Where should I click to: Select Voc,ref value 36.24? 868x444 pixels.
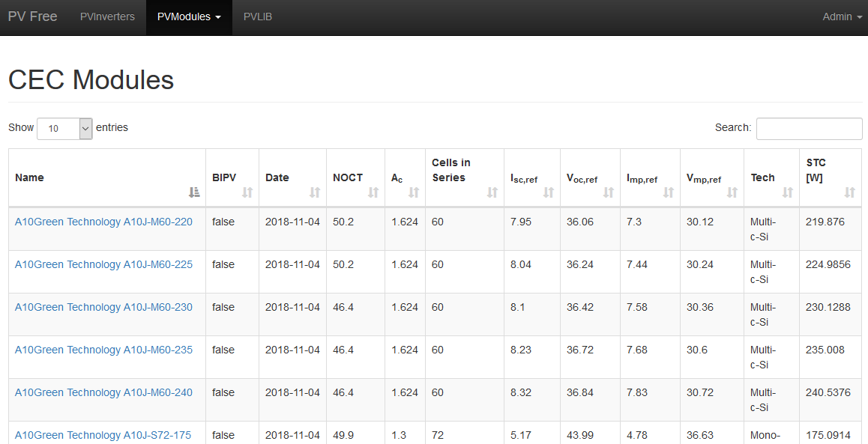click(x=579, y=264)
